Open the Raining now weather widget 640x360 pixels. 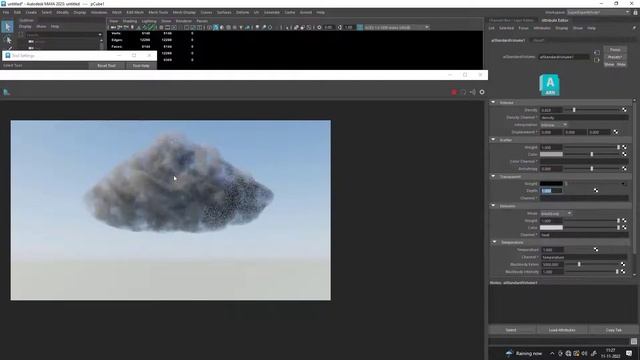524,353
